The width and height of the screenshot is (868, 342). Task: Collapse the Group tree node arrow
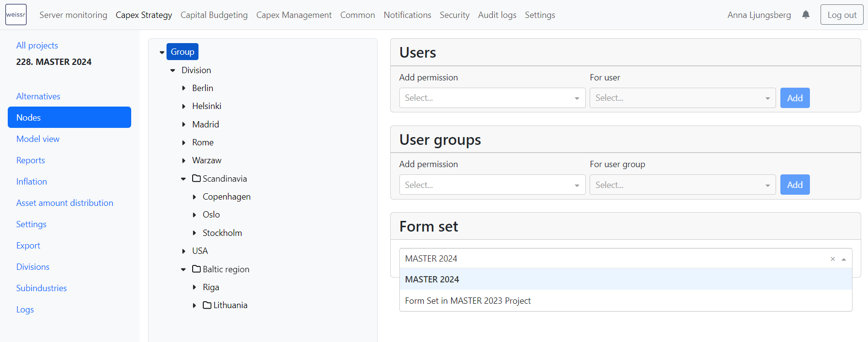[162, 52]
